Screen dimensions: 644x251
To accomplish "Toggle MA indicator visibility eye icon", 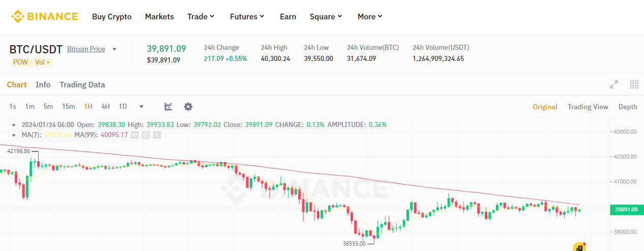I will tap(134, 135).
